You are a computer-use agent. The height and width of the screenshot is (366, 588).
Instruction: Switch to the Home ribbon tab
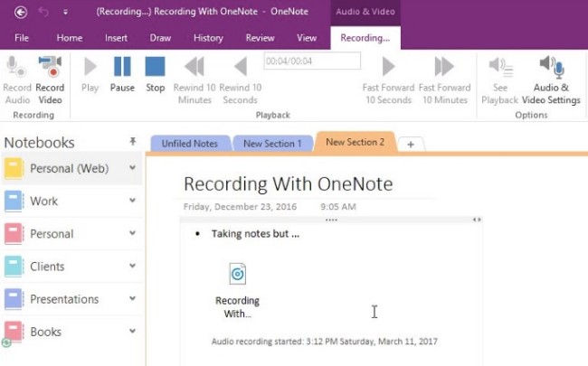coord(70,38)
